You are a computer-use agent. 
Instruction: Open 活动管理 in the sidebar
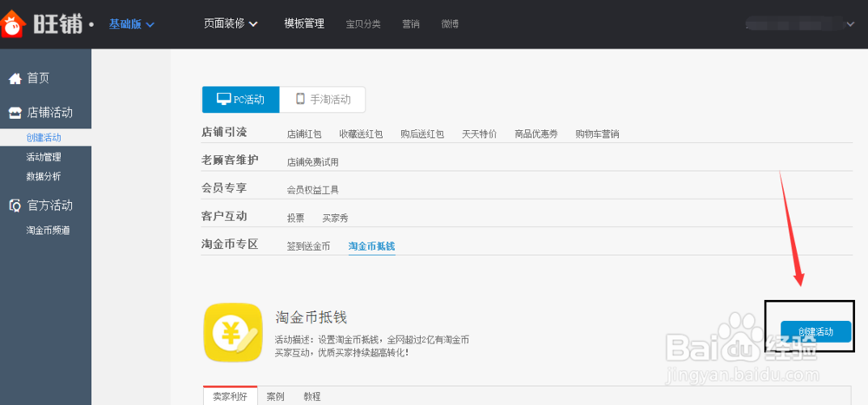[x=43, y=157]
